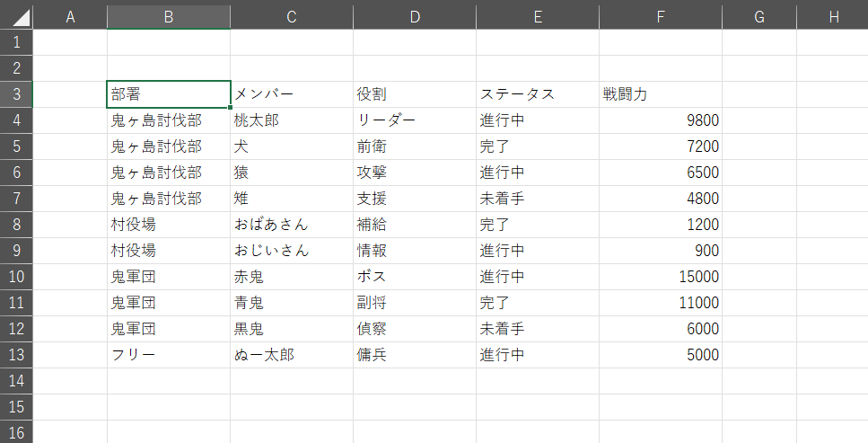
Task: Select column B header
Action: pos(168,16)
